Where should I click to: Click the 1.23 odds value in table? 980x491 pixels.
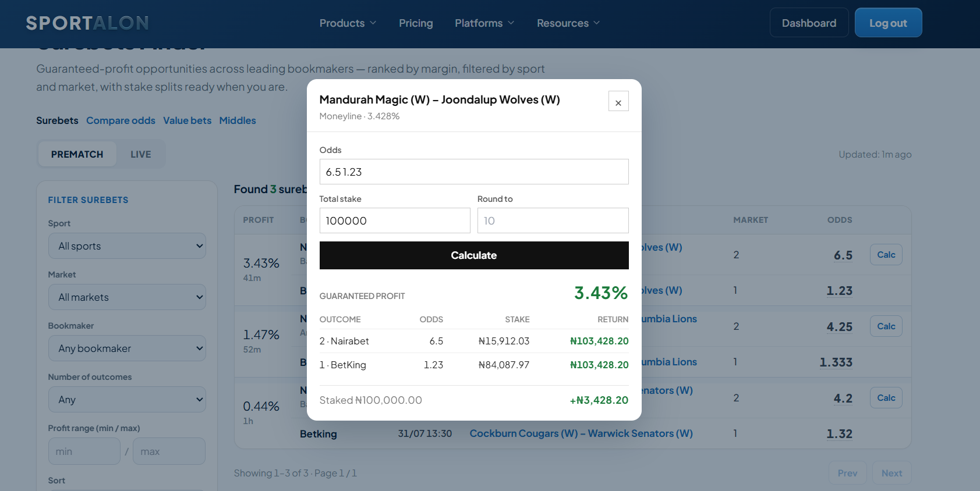point(840,291)
